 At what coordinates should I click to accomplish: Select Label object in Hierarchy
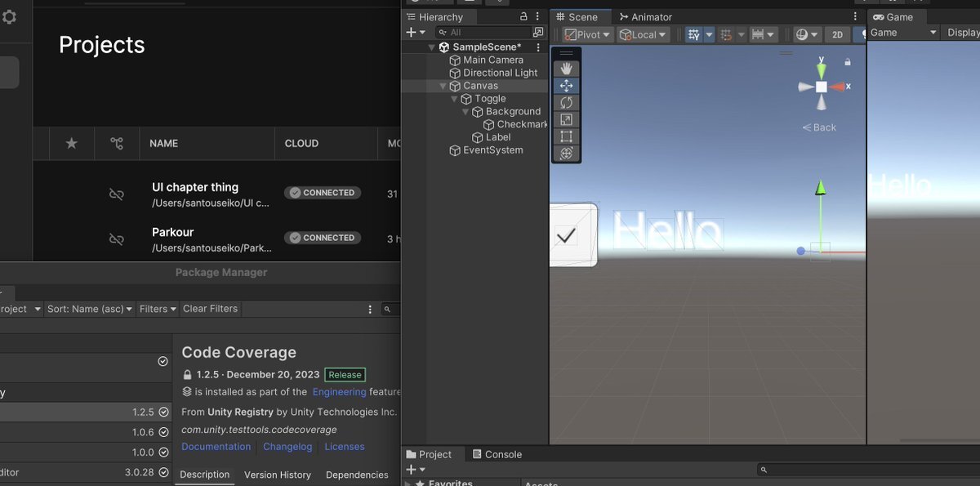492,137
